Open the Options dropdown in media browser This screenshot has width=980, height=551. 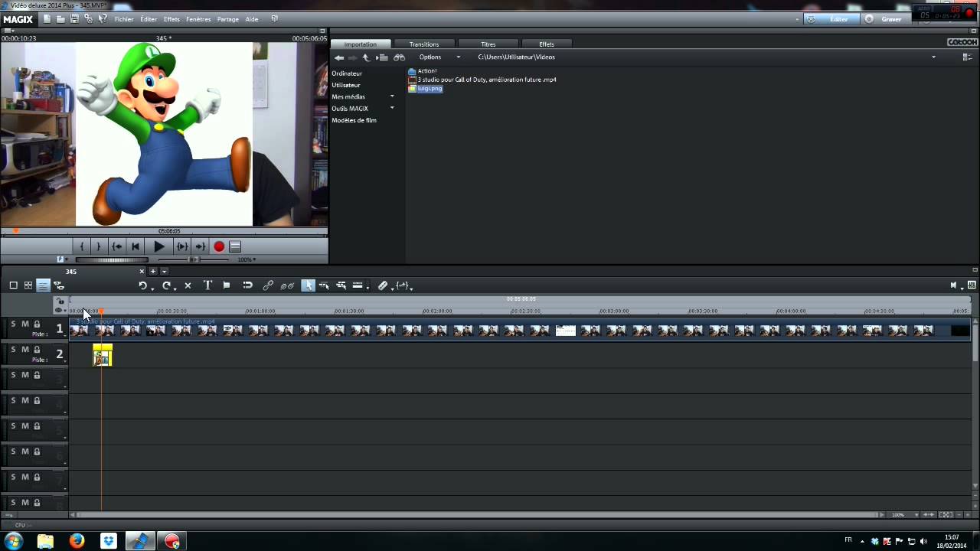[x=439, y=57]
